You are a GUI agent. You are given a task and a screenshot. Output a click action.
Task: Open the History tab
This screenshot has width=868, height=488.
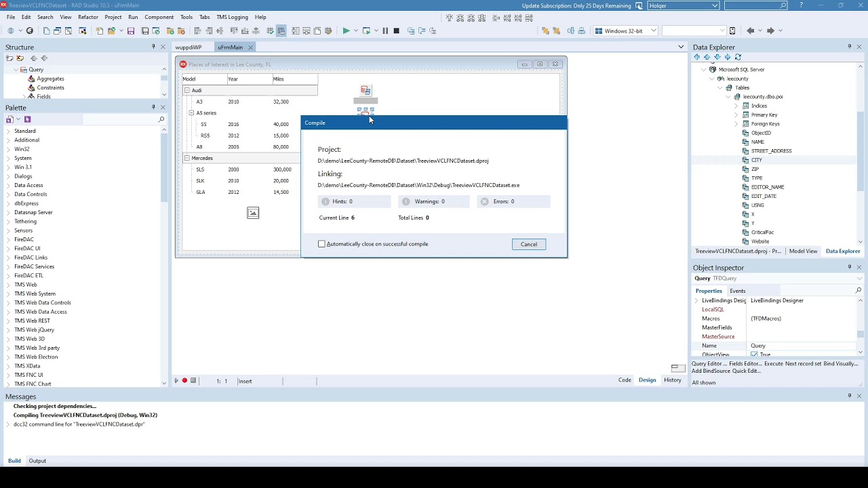[673, 380]
